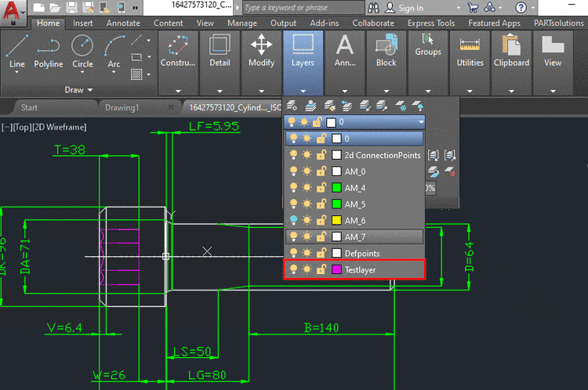Select Defpoints layer from the list
The height and width of the screenshot is (390, 588).
coord(361,253)
